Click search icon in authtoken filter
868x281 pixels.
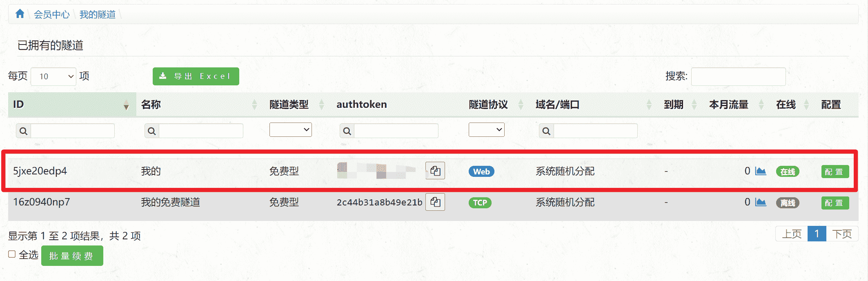347,131
